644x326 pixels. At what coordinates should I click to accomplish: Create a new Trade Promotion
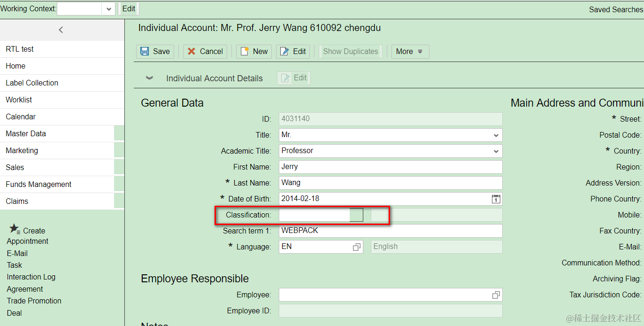(34, 301)
